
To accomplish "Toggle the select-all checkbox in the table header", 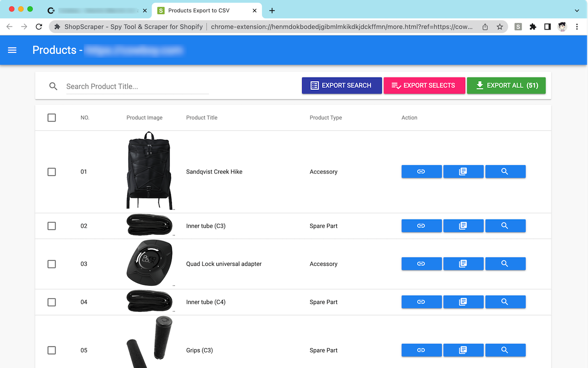I will coord(51,117).
